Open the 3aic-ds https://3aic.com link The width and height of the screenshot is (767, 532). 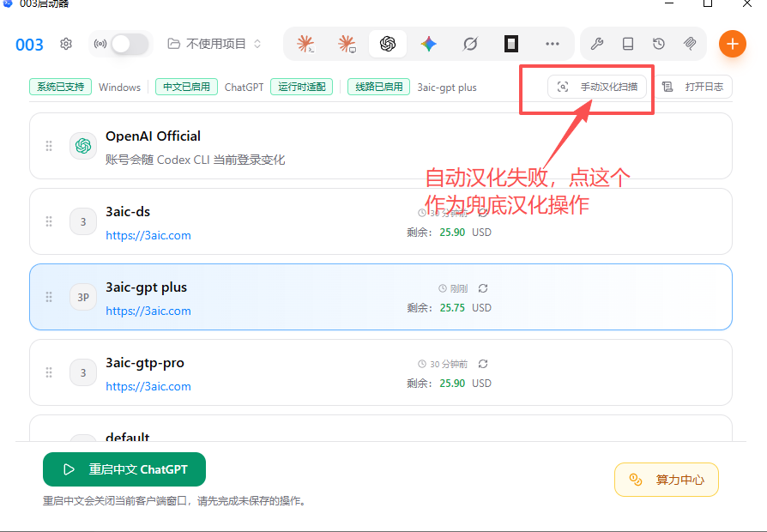pos(148,235)
